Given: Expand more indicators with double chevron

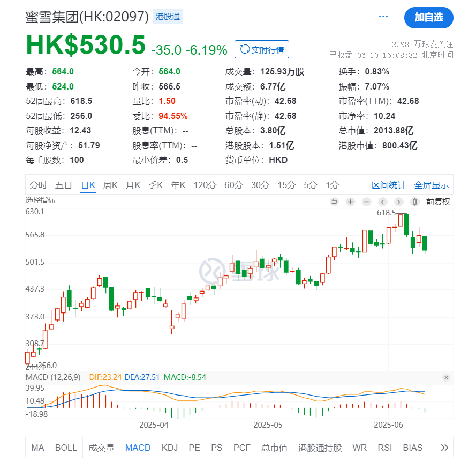Looking at the screenshot, I should 444,448.
